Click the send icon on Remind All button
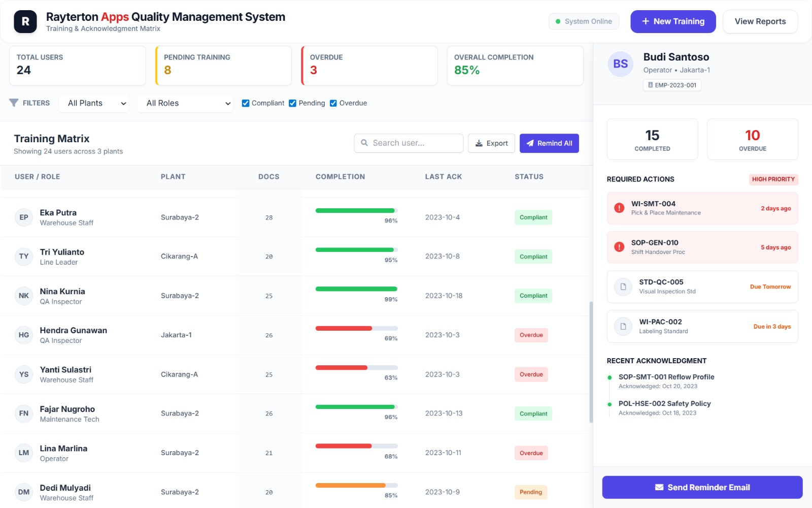 (530, 143)
